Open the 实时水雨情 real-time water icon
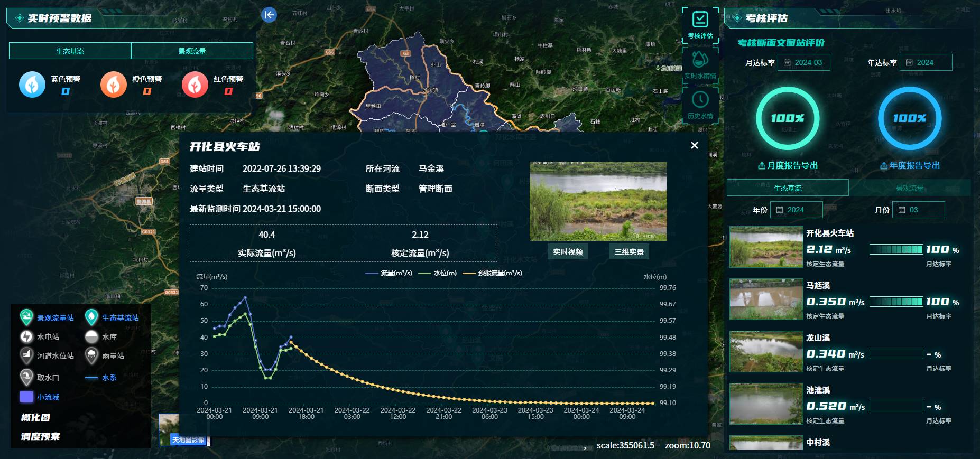 (700, 64)
